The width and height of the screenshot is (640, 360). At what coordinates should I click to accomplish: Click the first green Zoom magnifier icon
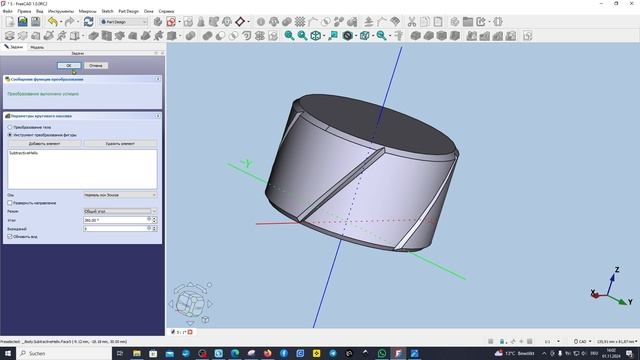pos(289,36)
